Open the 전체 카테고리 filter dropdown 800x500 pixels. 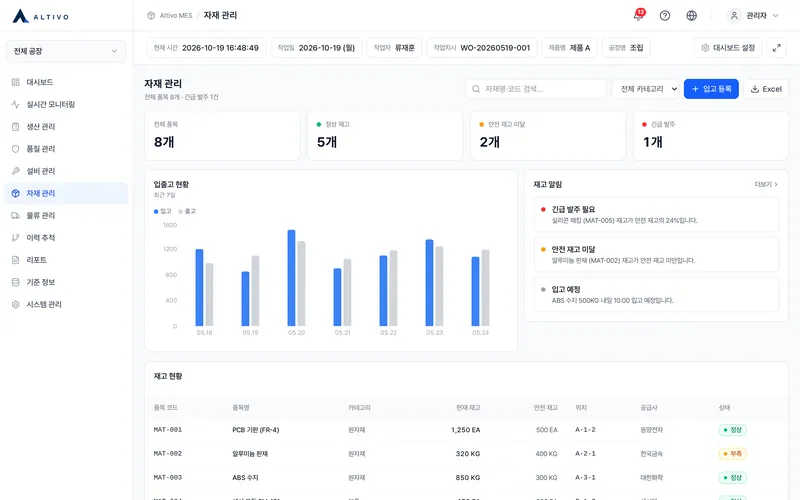[645, 89]
